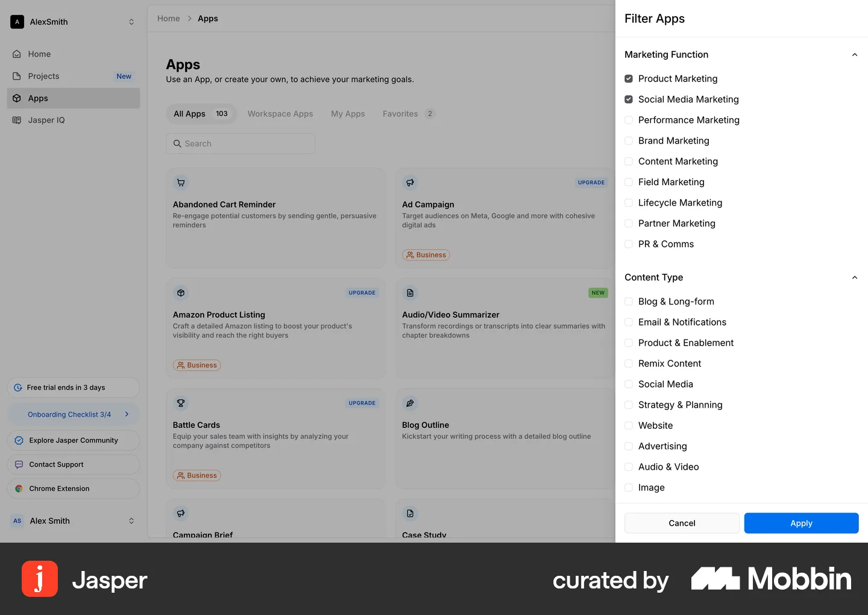Check Audio & Video content type
This screenshot has height=615, width=868.
coord(629,467)
